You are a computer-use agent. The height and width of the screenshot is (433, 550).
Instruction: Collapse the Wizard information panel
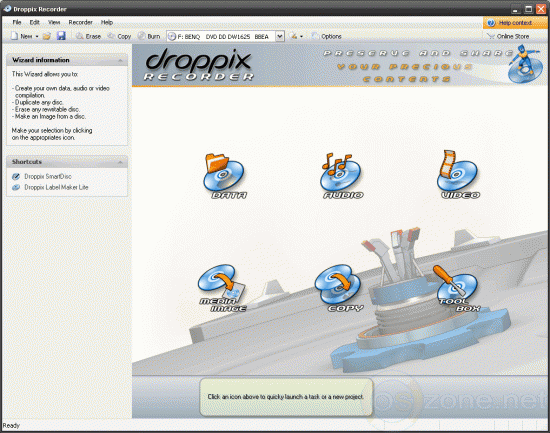tap(120, 60)
